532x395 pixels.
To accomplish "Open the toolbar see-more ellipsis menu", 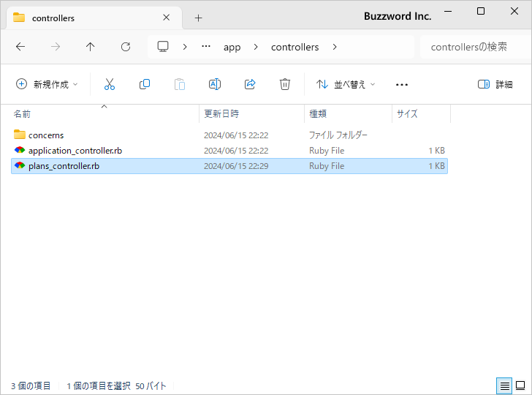I will point(402,85).
